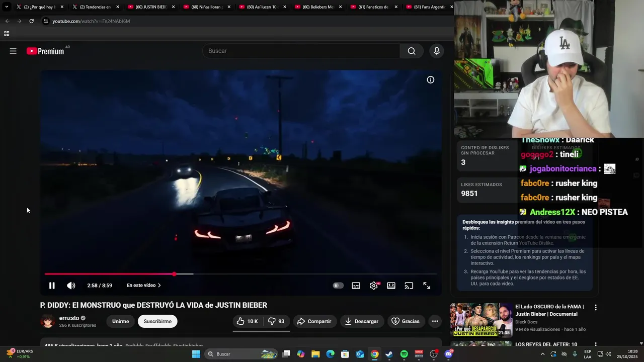Switch to theater mode icon
Screen dimensions: 644x362
(x=391, y=286)
